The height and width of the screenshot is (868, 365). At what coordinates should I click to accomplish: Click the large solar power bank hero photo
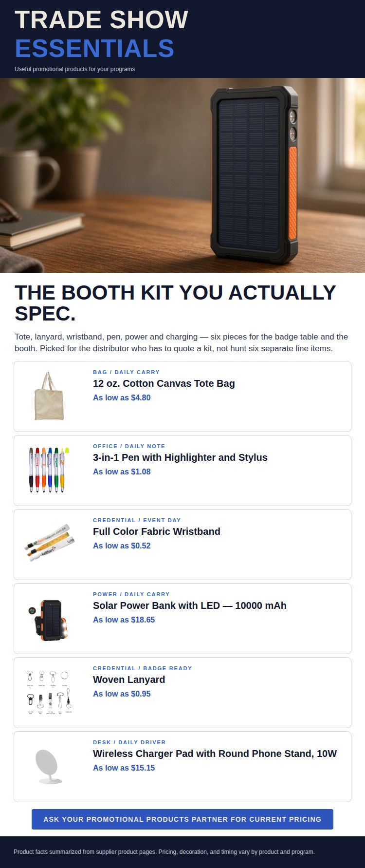(x=182, y=175)
